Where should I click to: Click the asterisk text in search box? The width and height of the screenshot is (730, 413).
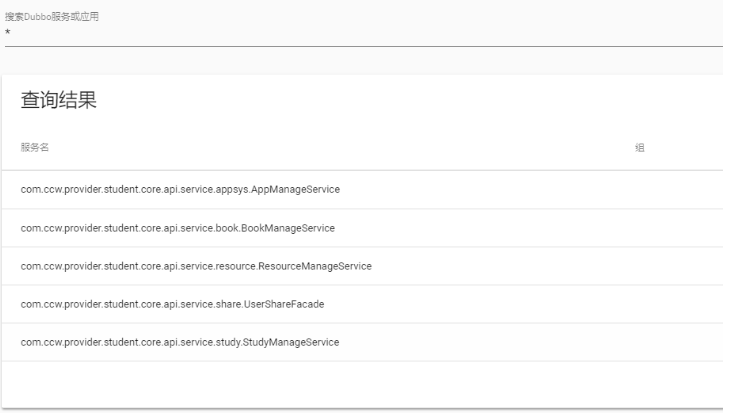point(8,33)
